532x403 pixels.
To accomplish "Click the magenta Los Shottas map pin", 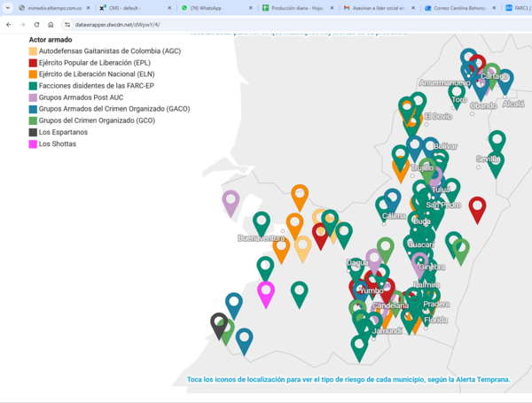I will pos(265,291).
